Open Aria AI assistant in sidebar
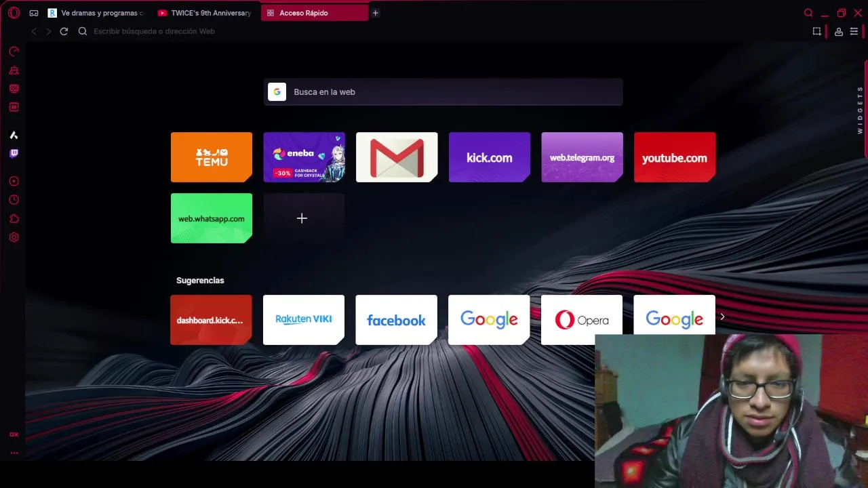This screenshot has height=488, width=868. click(14, 136)
